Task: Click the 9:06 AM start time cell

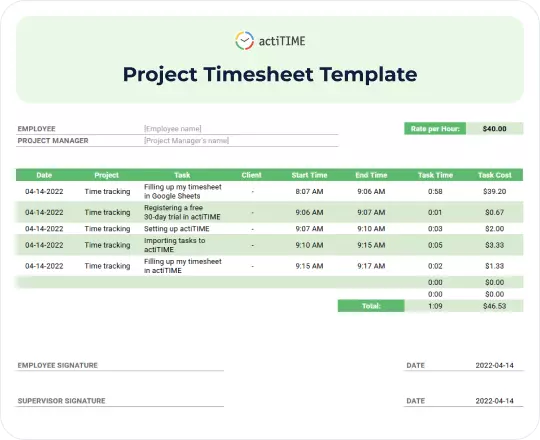Action: pyautogui.click(x=309, y=212)
